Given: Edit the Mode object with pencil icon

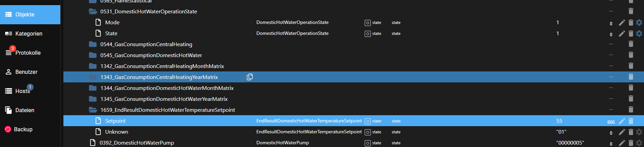Looking at the screenshot, I should (x=622, y=23).
